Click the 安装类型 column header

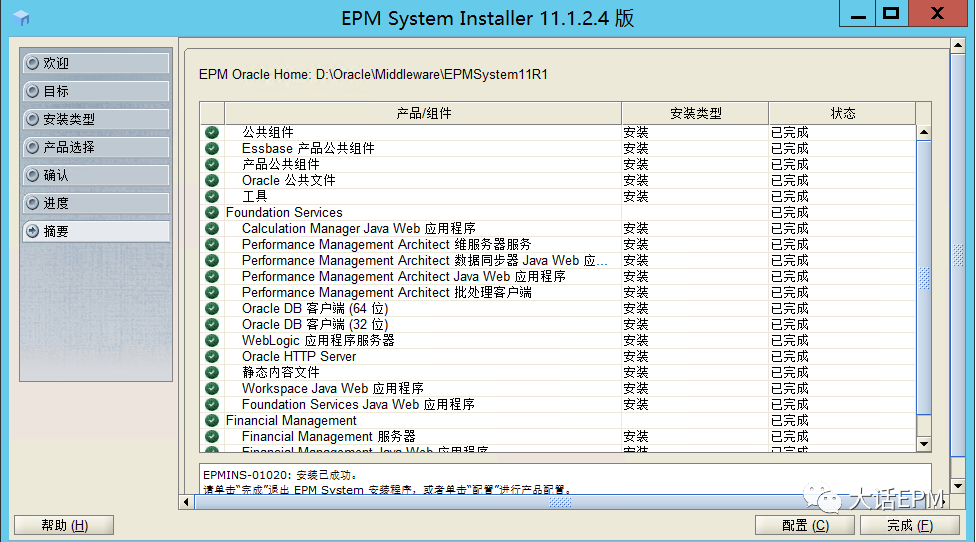[695, 113]
